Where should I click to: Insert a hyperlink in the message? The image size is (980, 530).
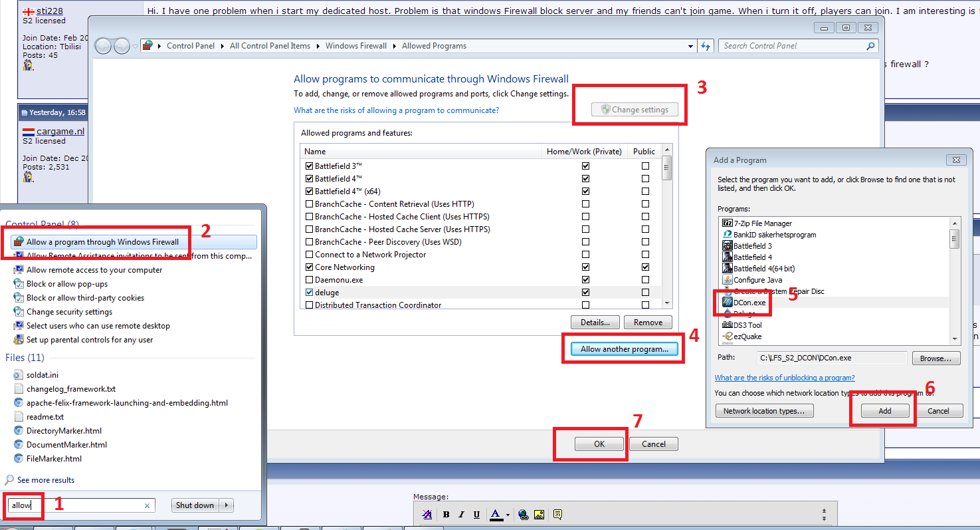523,514
